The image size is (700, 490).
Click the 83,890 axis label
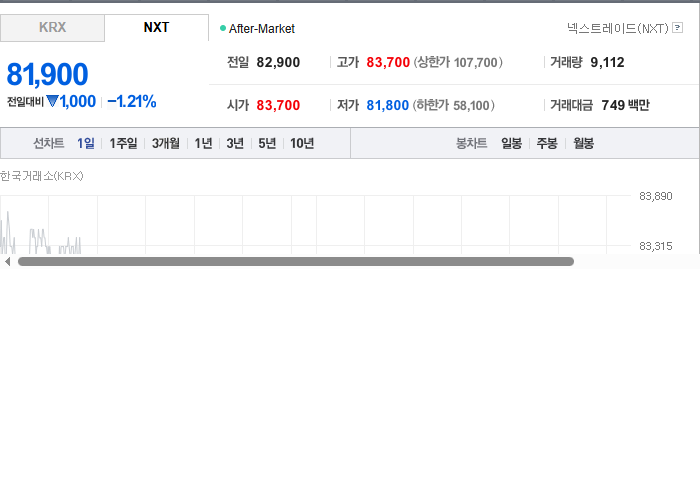coord(655,196)
